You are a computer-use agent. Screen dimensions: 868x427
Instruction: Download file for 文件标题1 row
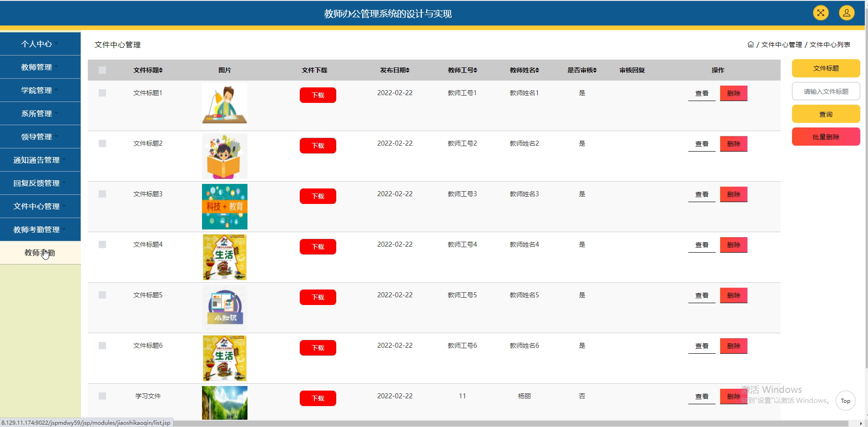[x=318, y=95]
